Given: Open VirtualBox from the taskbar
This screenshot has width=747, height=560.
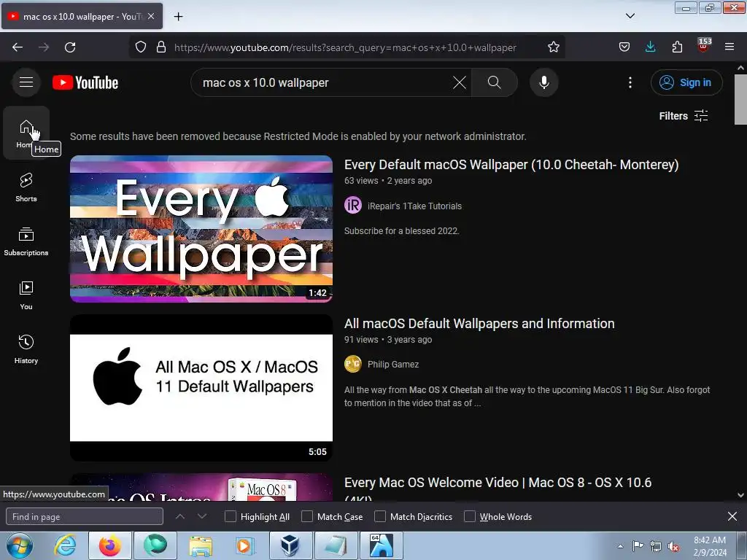Looking at the screenshot, I should [x=290, y=545].
